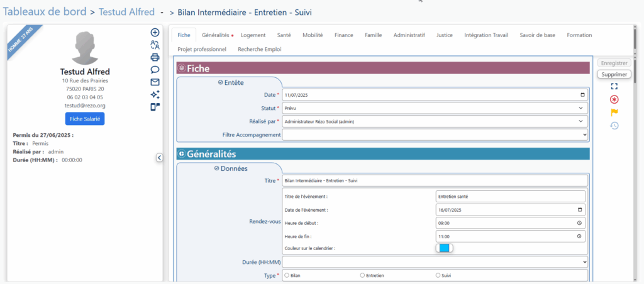Click the add (plus circle) icon
Screen dimensions: 644x284
(155, 33)
